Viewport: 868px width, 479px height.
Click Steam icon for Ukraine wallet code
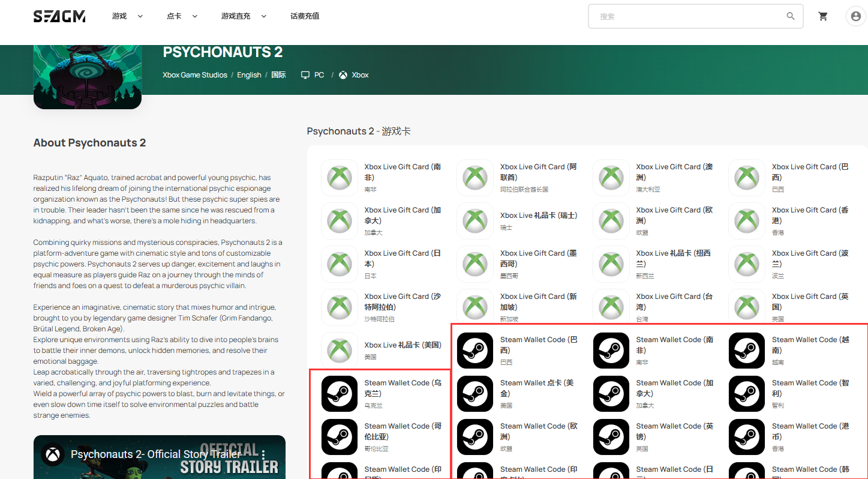340,394
